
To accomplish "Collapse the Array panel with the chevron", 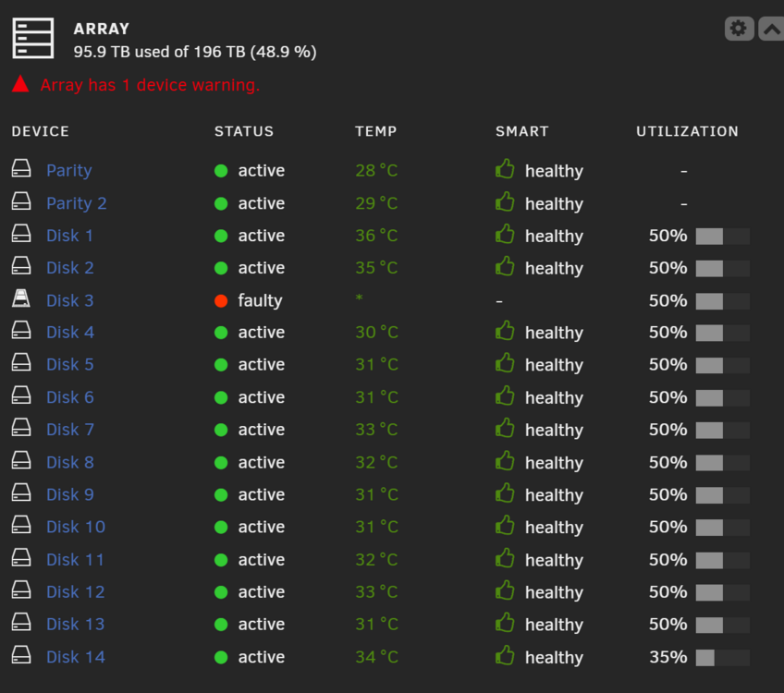I will coord(771,29).
